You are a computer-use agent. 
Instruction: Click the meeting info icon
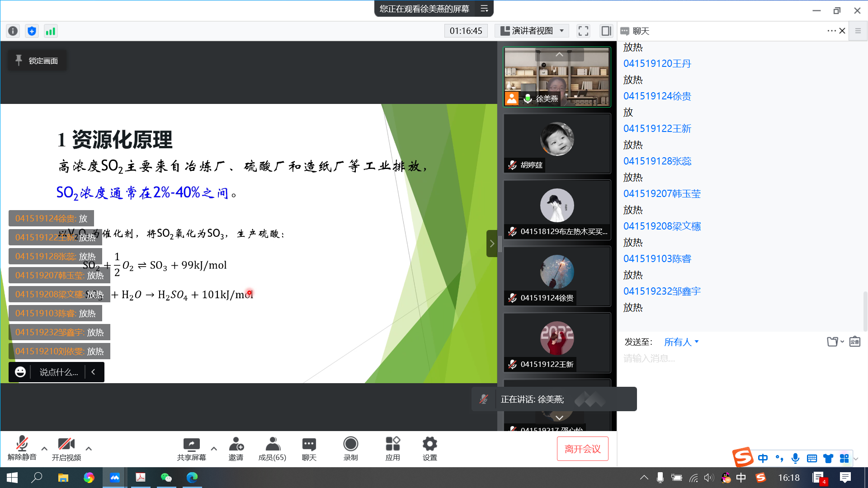coord(13,31)
